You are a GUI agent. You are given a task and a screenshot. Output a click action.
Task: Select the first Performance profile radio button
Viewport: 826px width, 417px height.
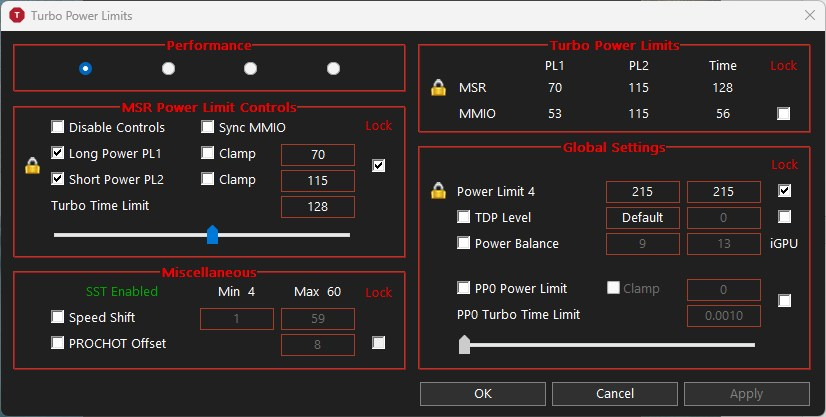tap(85, 68)
